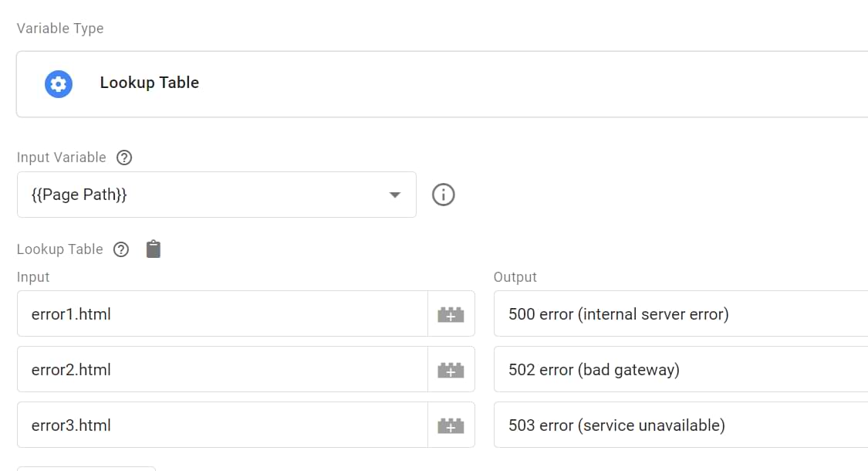This screenshot has width=868, height=471.
Task: Click the Lookup Table title text
Action: (x=150, y=83)
